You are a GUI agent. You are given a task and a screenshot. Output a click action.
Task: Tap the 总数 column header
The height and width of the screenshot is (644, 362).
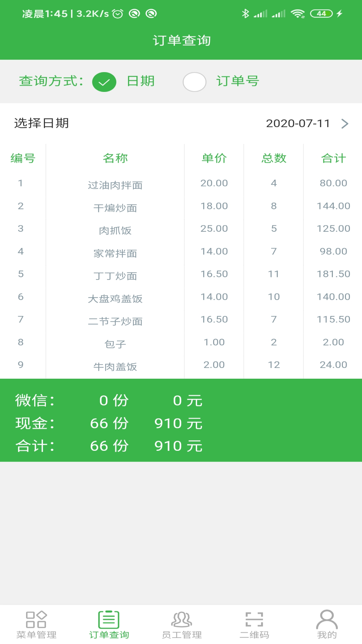(274, 158)
